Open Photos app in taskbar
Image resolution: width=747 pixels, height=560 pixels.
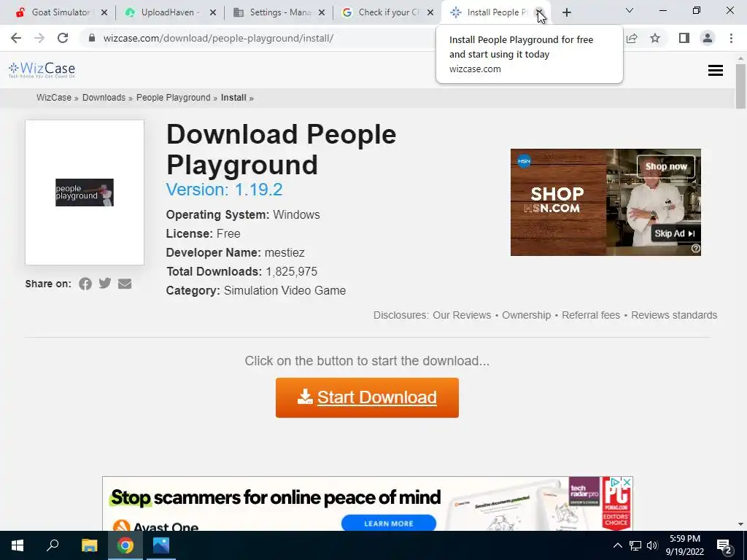[x=161, y=545]
